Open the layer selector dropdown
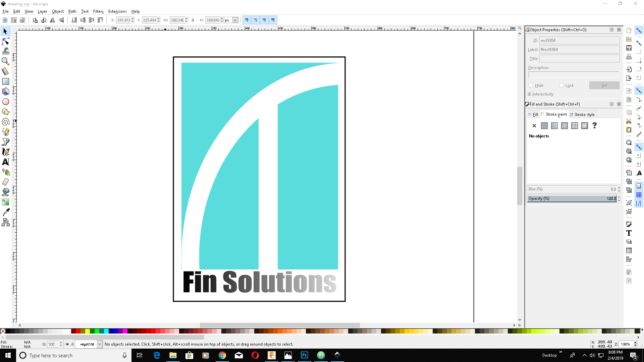The image size is (644, 362). (100, 344)
